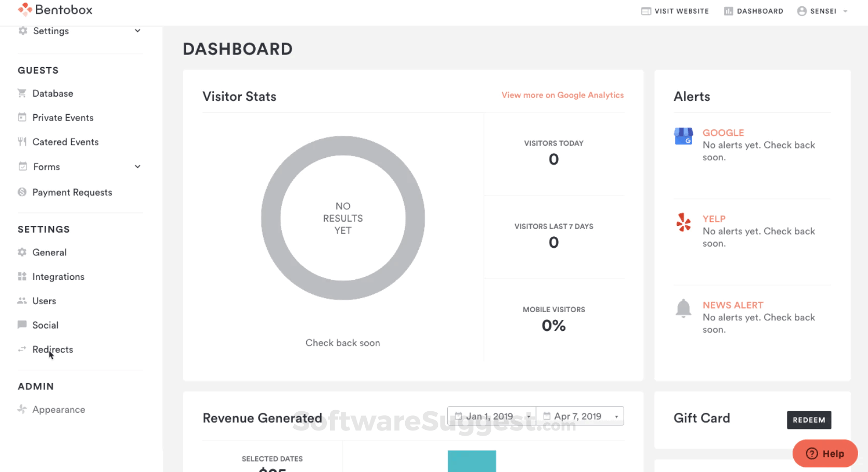Collapse the top Settings chevron
This screenshot has width=868, height=472.
(137, 31)
